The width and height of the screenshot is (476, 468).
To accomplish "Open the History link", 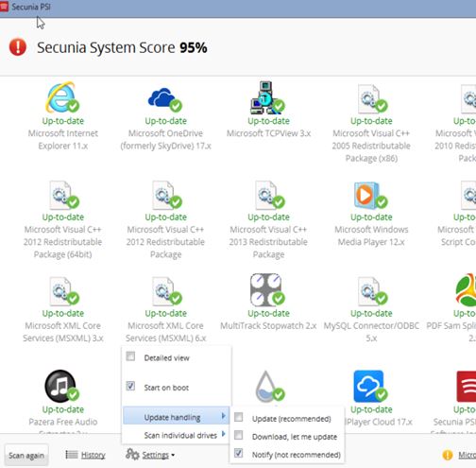I will (x=93, y=455).
